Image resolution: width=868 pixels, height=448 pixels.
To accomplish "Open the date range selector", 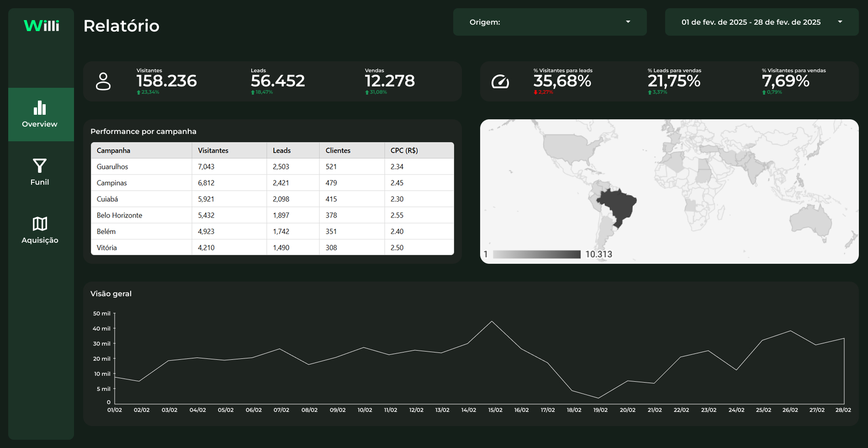I will pos(762,22).
